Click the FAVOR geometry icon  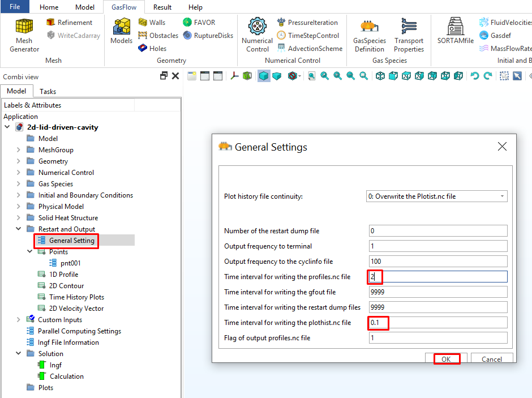pos(199,23)
